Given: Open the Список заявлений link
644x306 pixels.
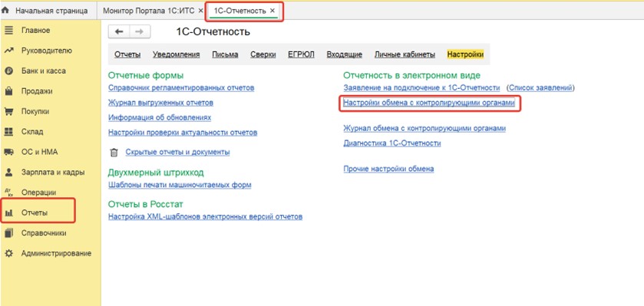Looking at the screenshot, I should coord(540,87).
